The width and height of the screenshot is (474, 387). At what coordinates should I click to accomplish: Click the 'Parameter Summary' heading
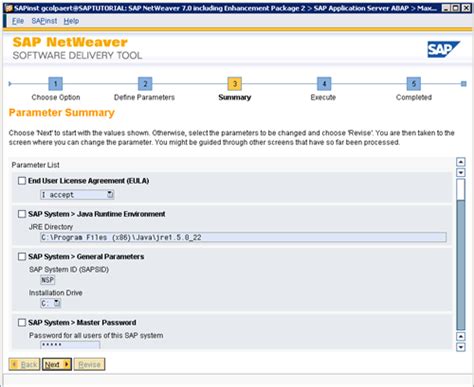[x=62, y=113]
